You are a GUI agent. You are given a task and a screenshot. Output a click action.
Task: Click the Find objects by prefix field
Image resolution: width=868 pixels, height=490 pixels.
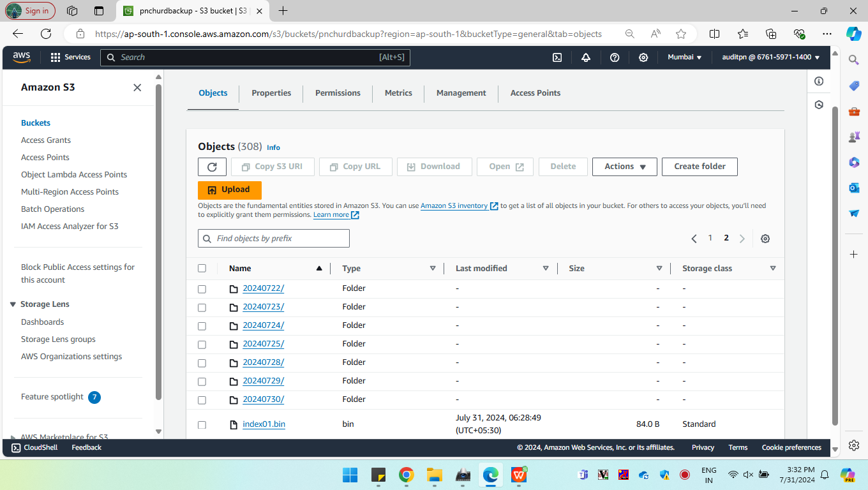click(x=274, y=239)
